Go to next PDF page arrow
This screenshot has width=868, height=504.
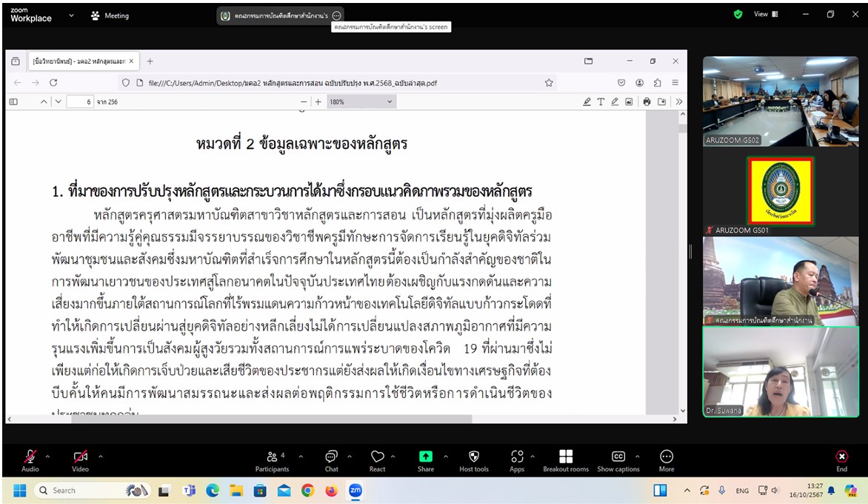[58, 102]
